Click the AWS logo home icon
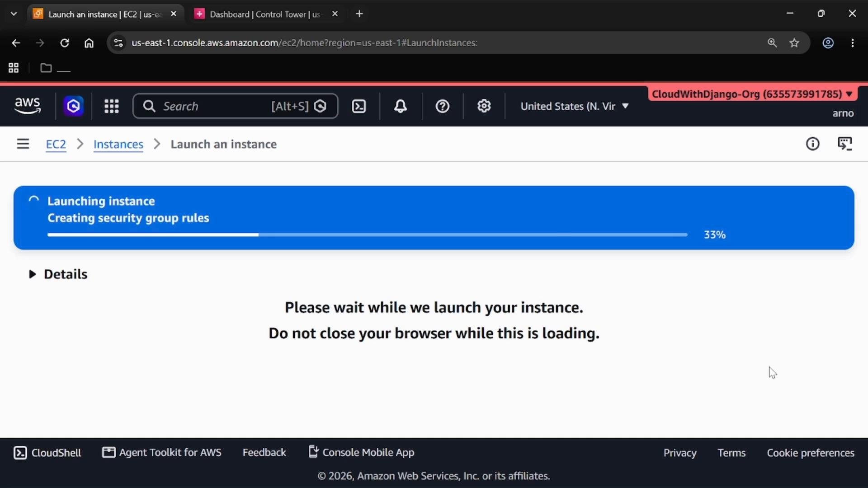Image resolution: width=868 pixels, height=488 pixels. [28, 106]
